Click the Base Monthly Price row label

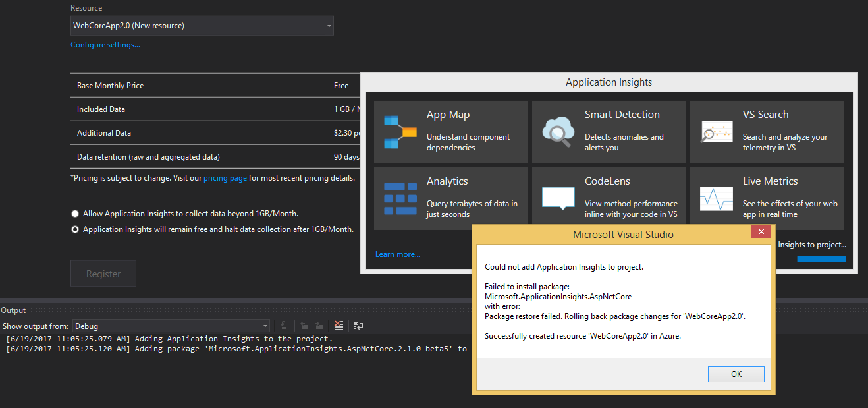110,86
